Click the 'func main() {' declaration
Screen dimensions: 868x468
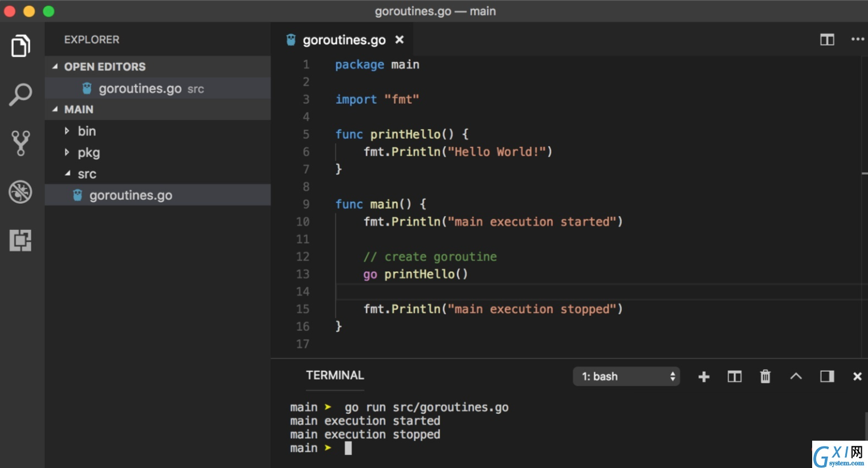tap(381, 204)
